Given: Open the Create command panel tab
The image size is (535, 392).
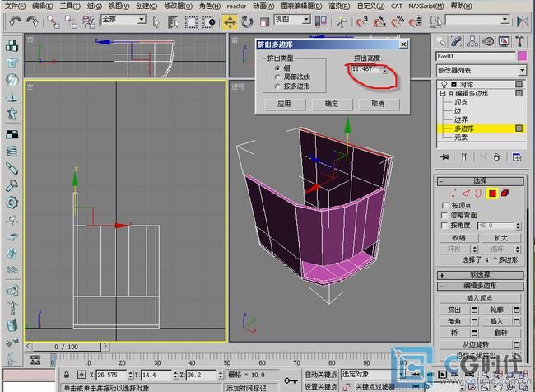Looking at the screenshot, I should click(441, 42).
